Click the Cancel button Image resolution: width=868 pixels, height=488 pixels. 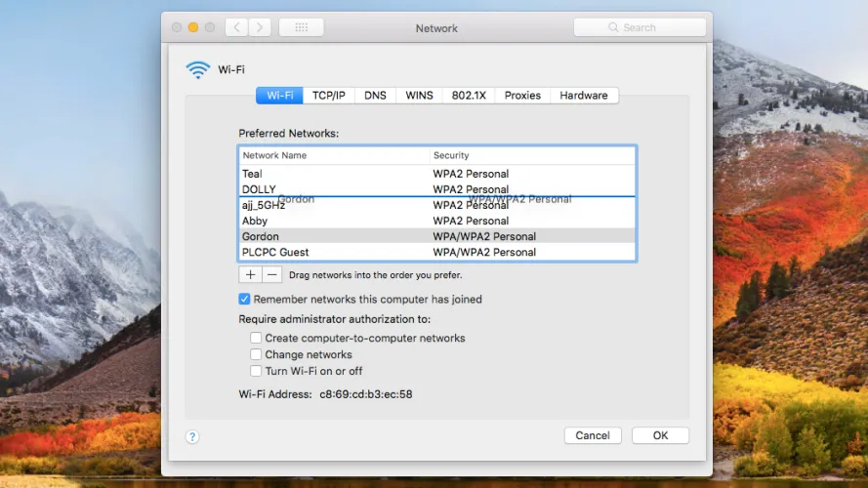(593, 435)
